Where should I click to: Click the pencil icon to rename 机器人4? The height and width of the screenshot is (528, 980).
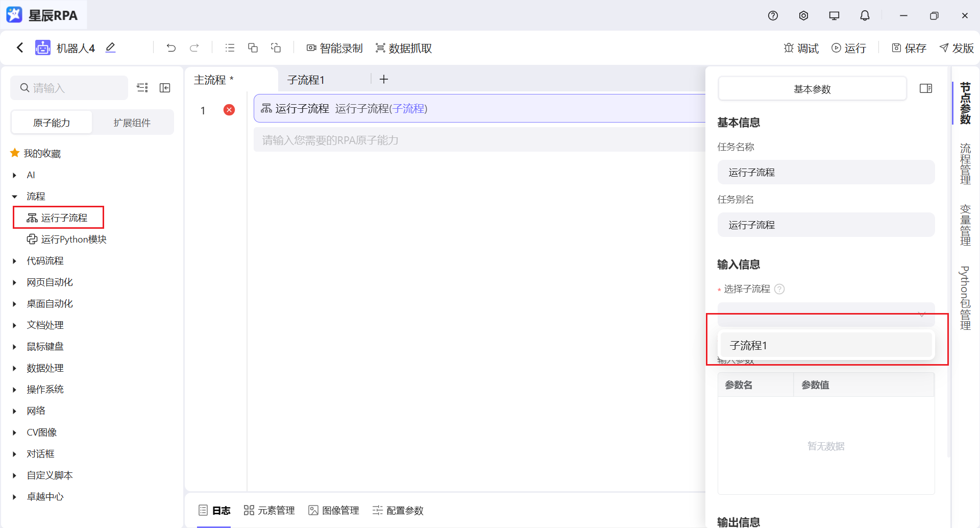tap(111, 47)
